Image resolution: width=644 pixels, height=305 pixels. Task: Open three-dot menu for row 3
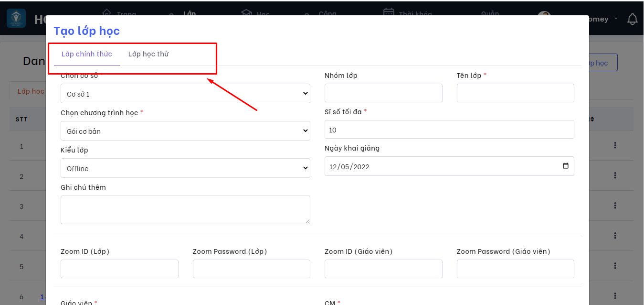point(615,206)
